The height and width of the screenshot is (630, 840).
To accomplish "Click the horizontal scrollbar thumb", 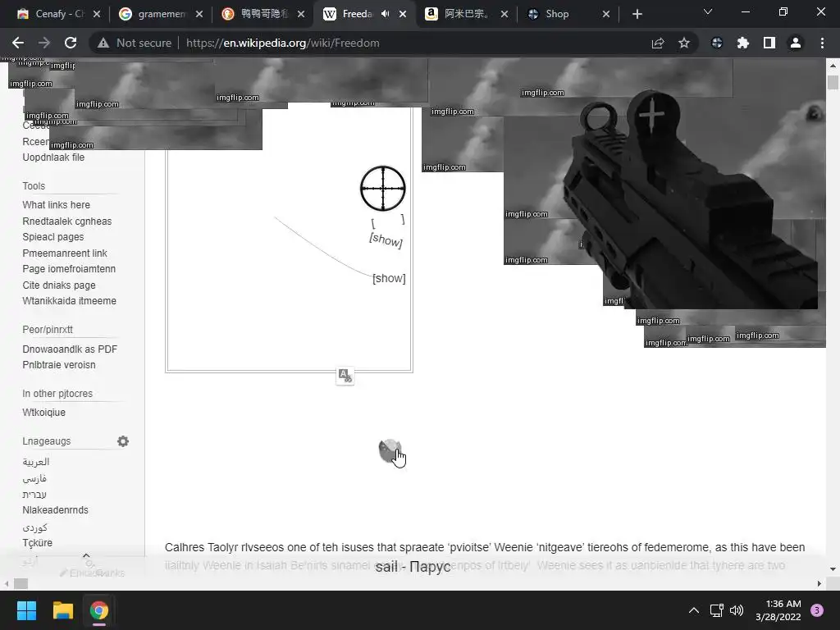I will point(21,583).
